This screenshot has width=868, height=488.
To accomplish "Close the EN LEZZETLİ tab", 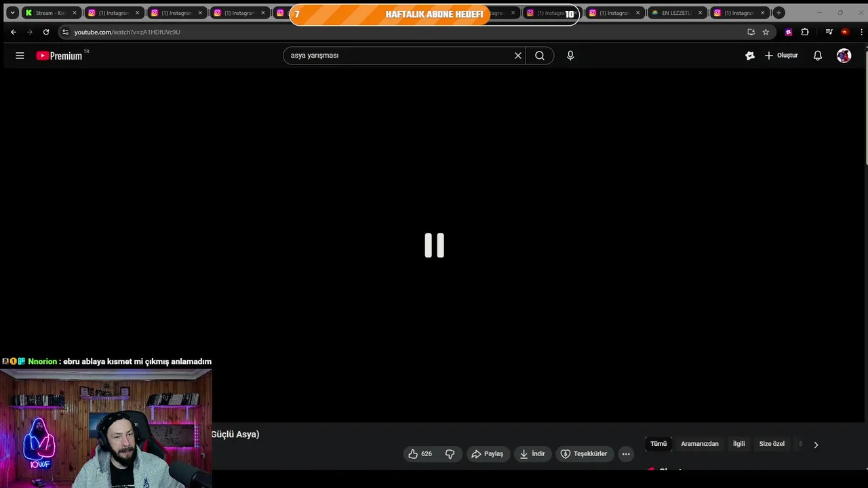I will tap(701, 13).
